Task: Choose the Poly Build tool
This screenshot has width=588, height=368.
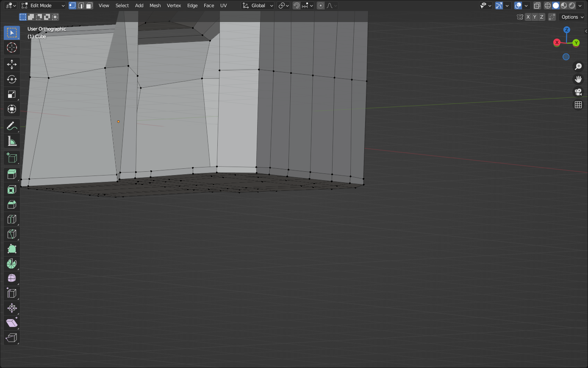Action: coord(12,249)
